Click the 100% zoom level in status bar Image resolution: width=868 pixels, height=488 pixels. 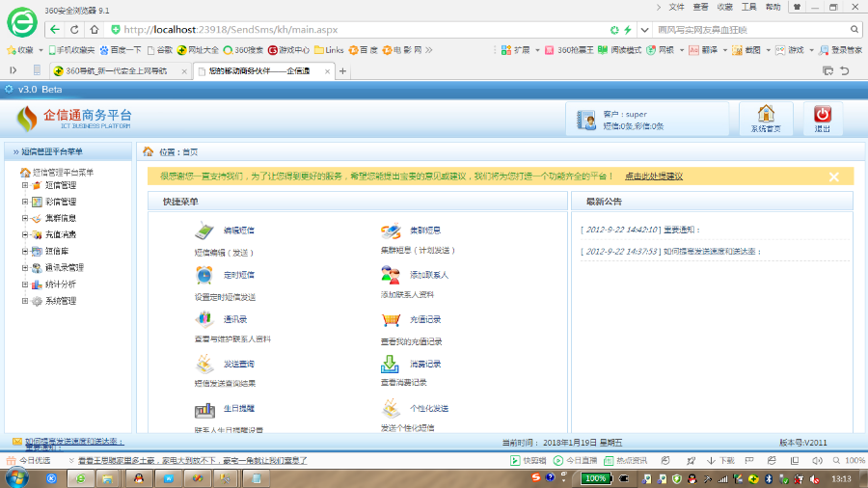click(x=854, y=460)
